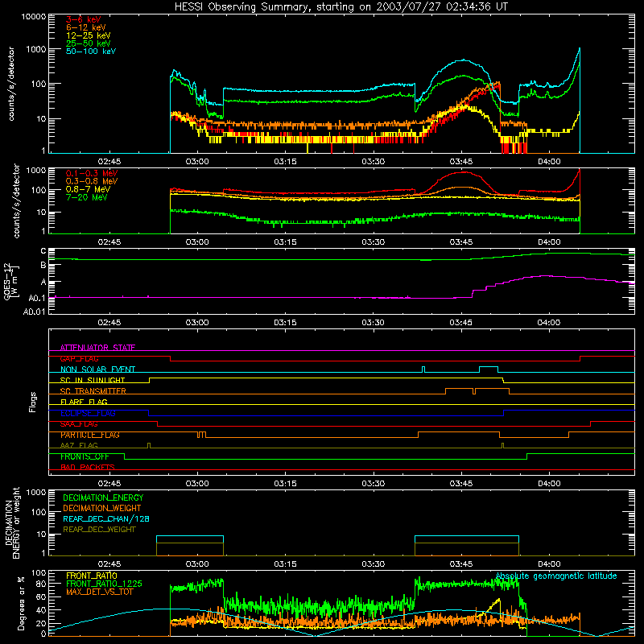The image size is (644, 644).
Task: Click the 7-20 MeV legend label
Action: click(87, 197)
